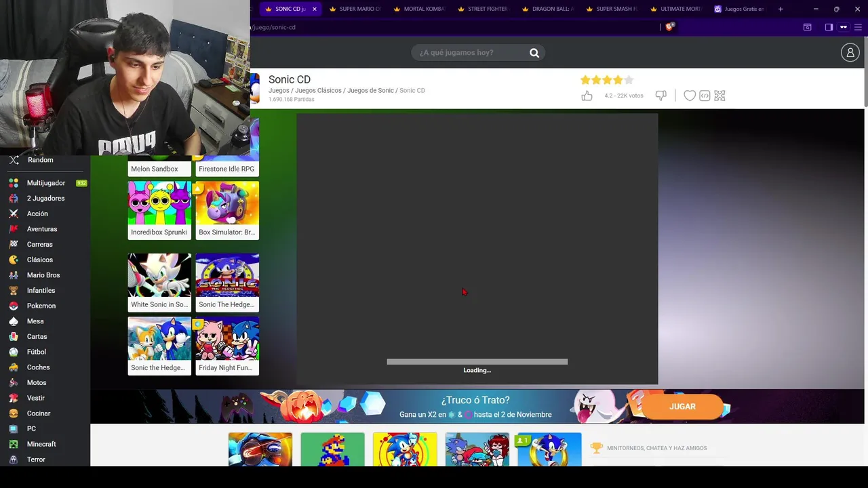This screenshot has height=488, width=868.
Task: Click the PC category icon
Action: (x=14, y=429)
